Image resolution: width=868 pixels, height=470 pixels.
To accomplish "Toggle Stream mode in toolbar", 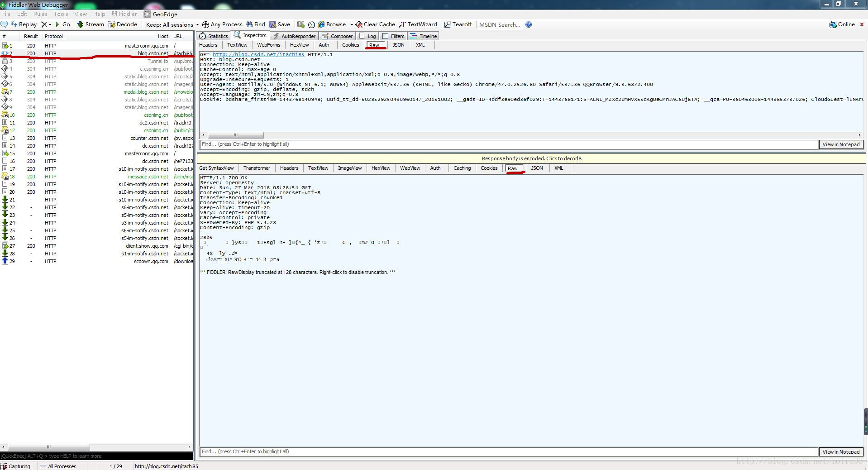I will [x=91, y=24].
